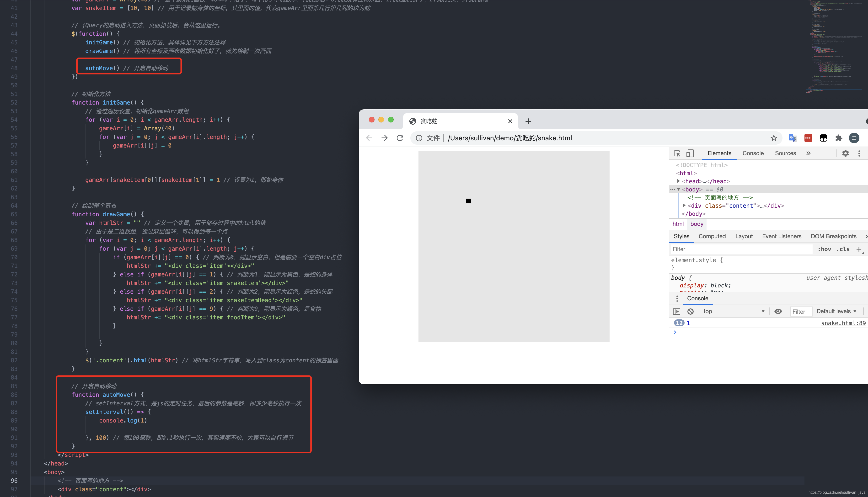868x497 pixels.
Task: Create a live expression with the eye icon
Action: pos(778,311)
